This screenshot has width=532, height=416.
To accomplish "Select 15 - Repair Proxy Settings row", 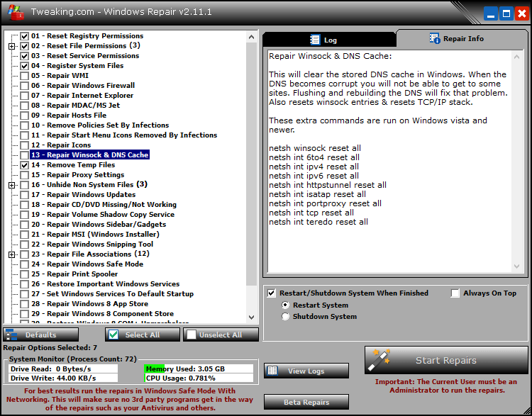I will point(78,175).
